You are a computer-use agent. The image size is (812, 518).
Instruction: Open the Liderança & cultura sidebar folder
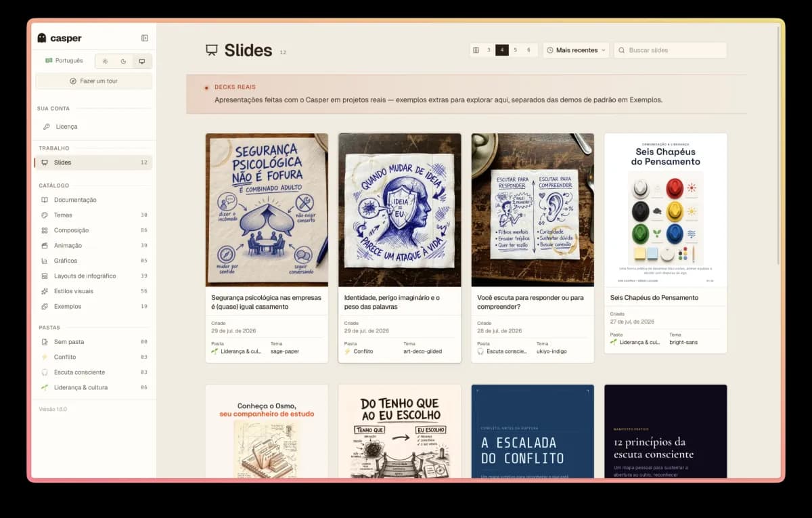pos(93,388)
